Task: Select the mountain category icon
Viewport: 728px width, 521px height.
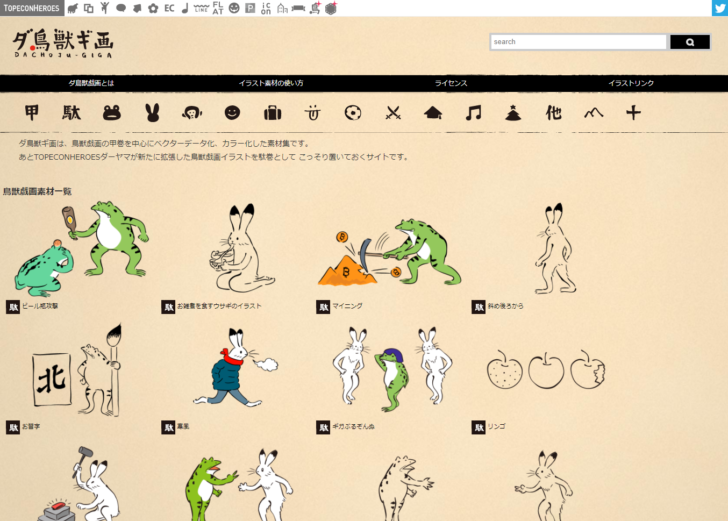Action: (593, 113)
